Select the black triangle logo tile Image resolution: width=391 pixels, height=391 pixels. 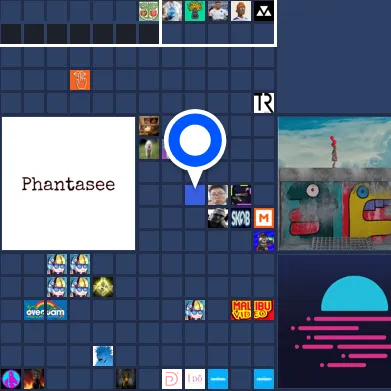click(x=264, y=11)
